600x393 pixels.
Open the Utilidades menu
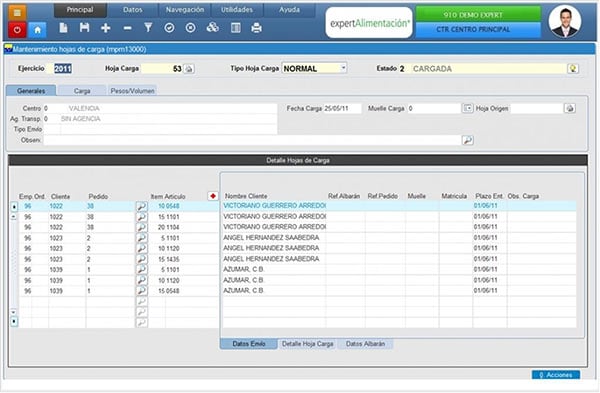click(x=236, y=10)
